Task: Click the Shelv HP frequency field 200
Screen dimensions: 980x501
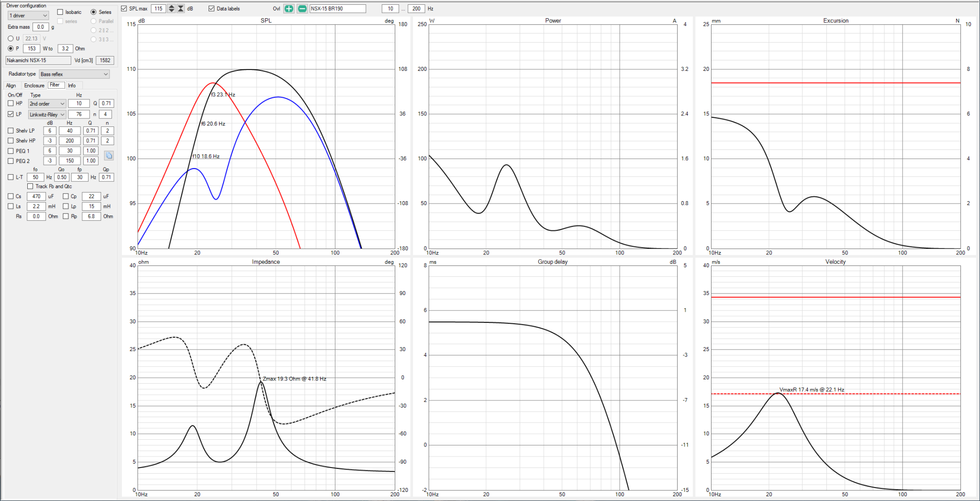Action: coord(70,141)
